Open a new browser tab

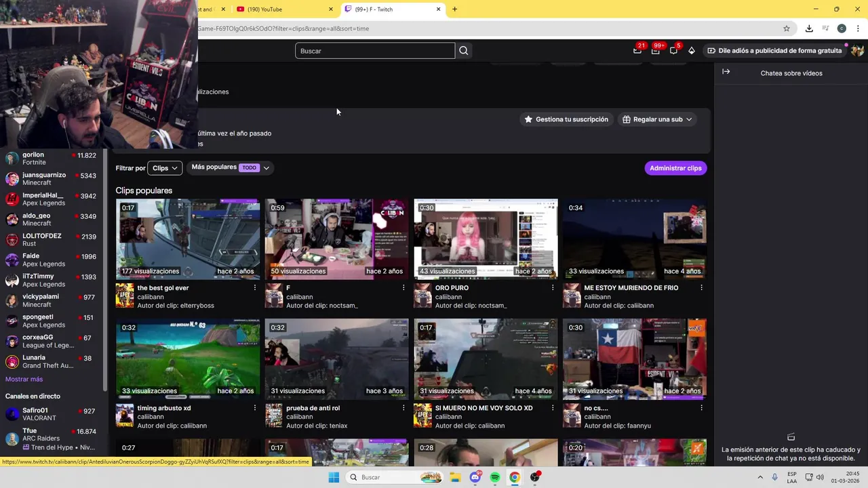(x=454, y=9)
